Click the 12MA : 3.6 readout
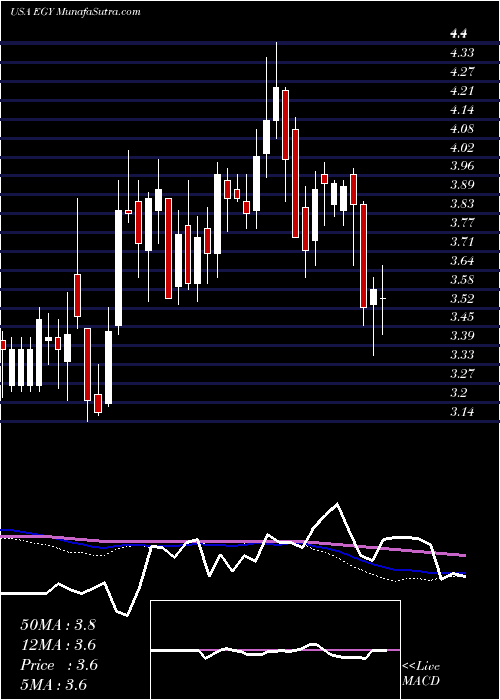The height and width of the screenshot is (700, 500). click(x=58, y=645)
